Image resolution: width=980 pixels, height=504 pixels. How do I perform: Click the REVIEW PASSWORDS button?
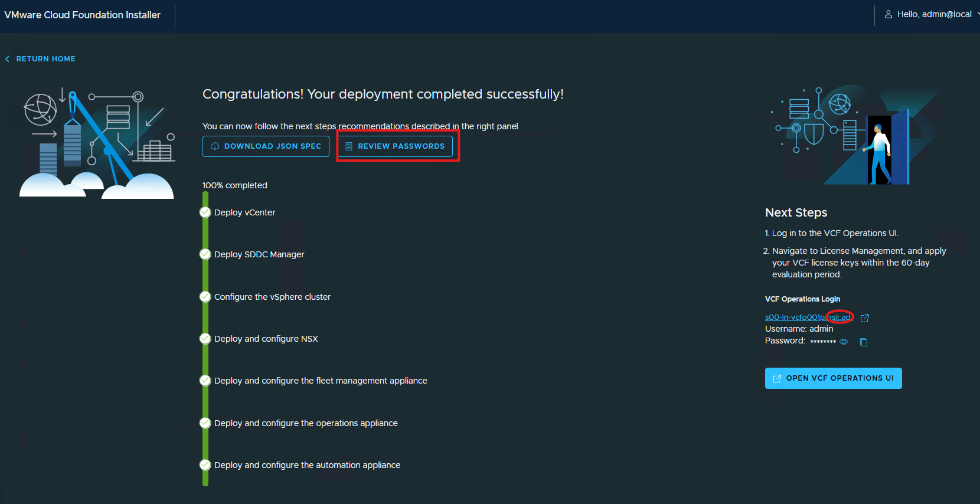click(x=395, y=146)
